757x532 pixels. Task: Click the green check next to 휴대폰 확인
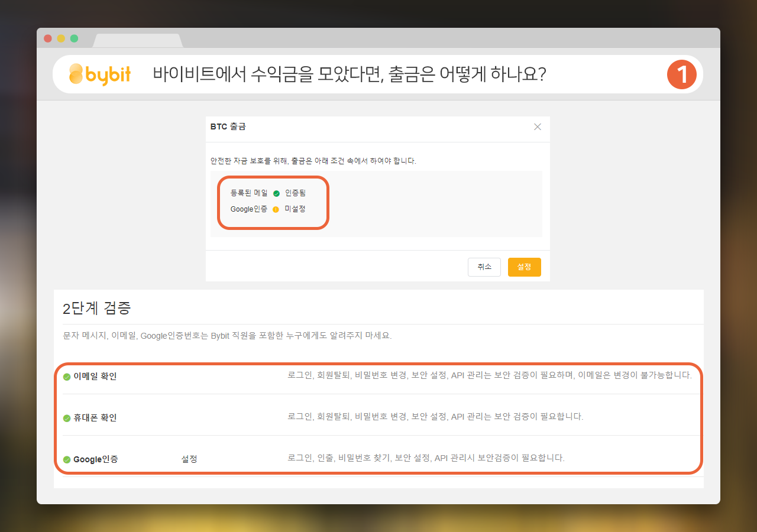(x=67, y=418)
